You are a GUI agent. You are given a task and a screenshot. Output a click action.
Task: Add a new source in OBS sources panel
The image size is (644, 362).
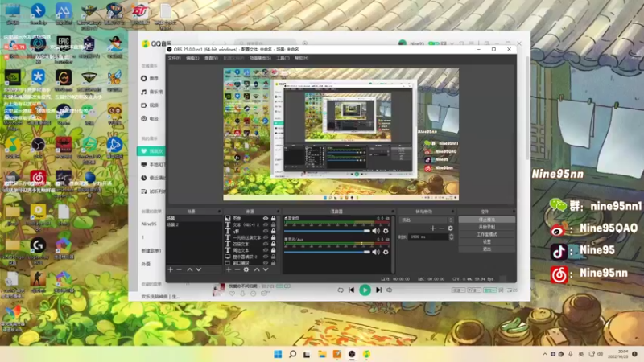[x=229, y=269]
